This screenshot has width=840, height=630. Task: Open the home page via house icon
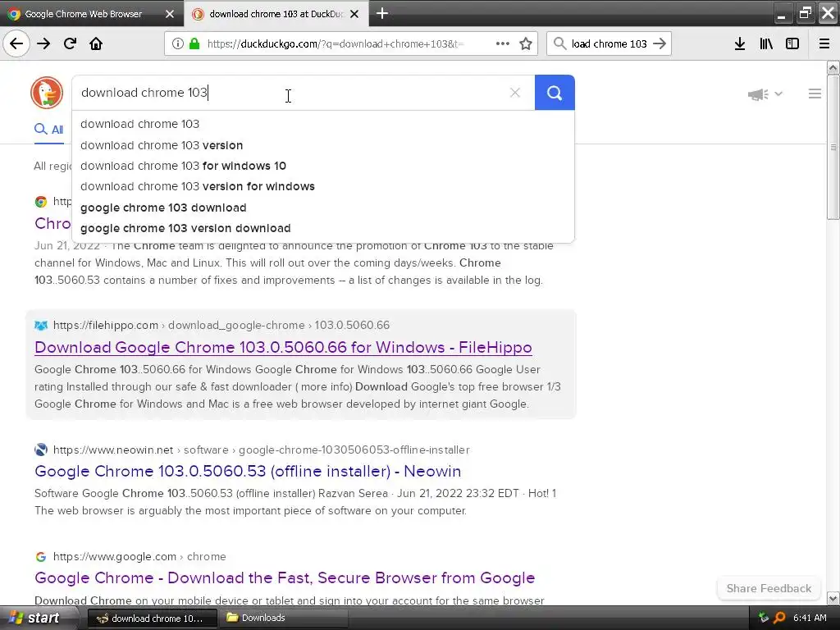[96, 43]
